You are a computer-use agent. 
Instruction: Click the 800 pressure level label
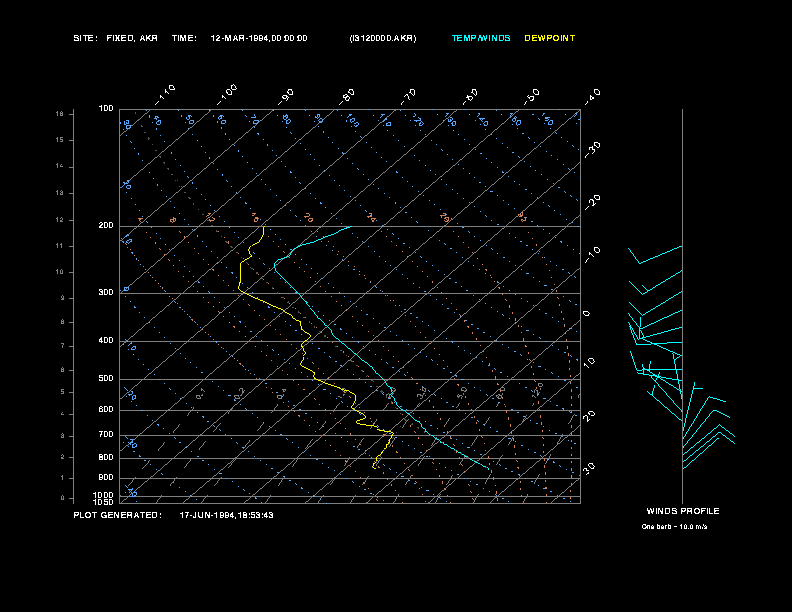[106, 457]
